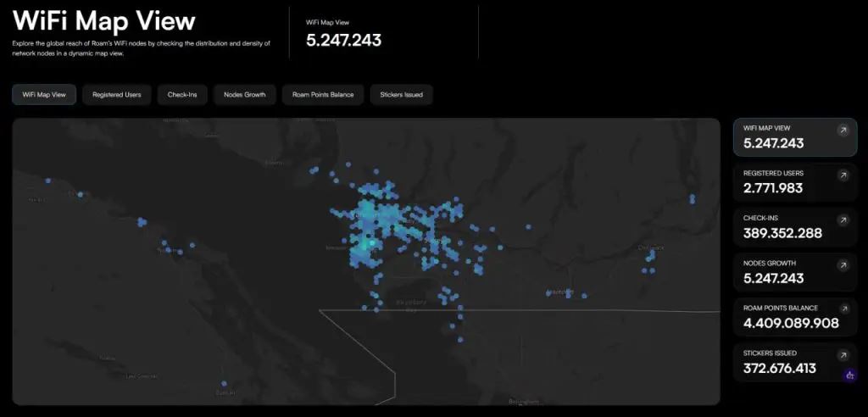Open the WiFi Map View card arrow icon
Screen dimensions: 868x417
tap(843, 131)
